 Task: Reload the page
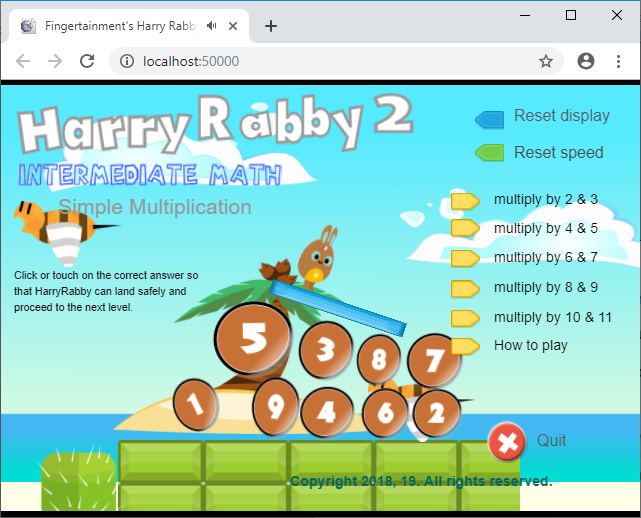click(x=87, y=61)
